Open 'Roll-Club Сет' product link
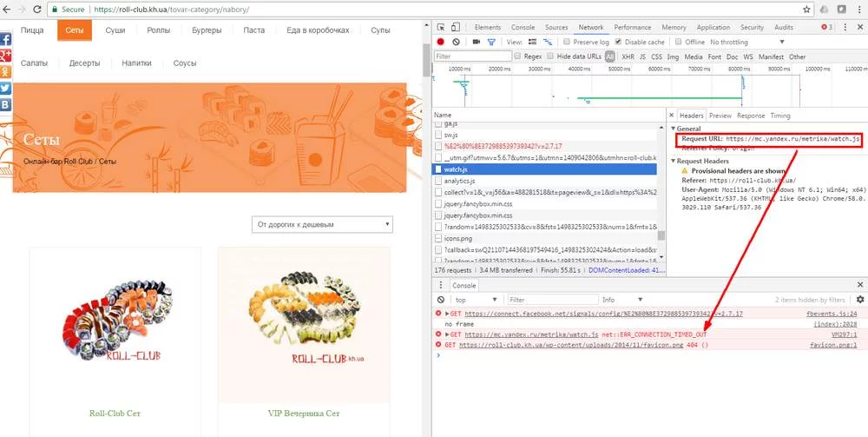 point(115,414)
